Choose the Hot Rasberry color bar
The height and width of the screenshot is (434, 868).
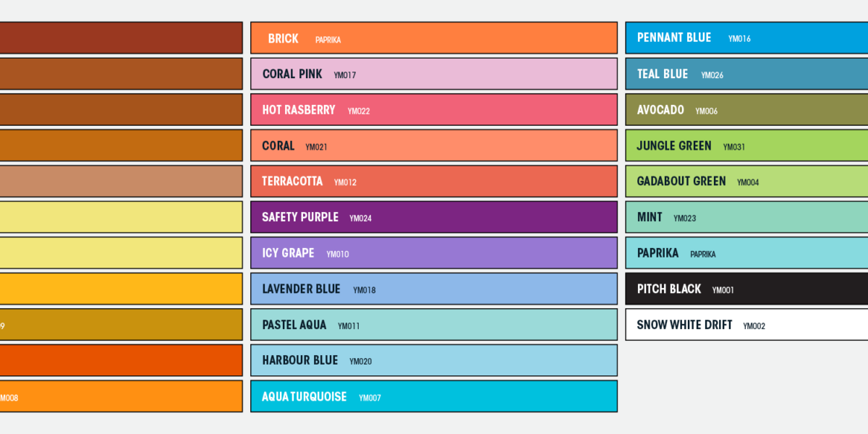pyautogui.click(x=434, y=110)
